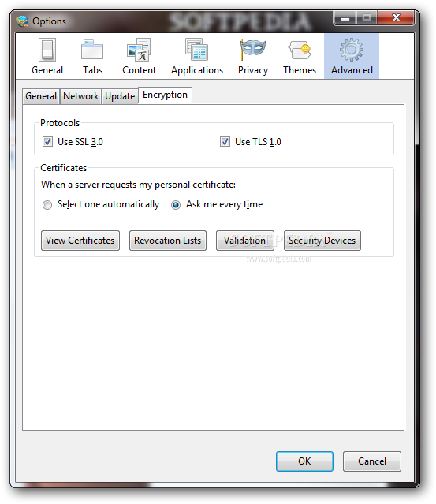Screen dimensions: 436x504
Task: Switch to the Network sub-tab
Action: coord(80,96)
